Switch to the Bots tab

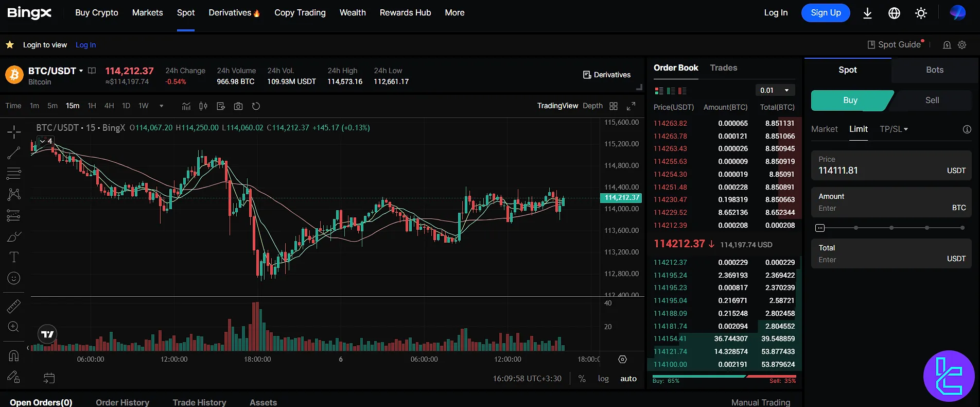tap(935, 70)
